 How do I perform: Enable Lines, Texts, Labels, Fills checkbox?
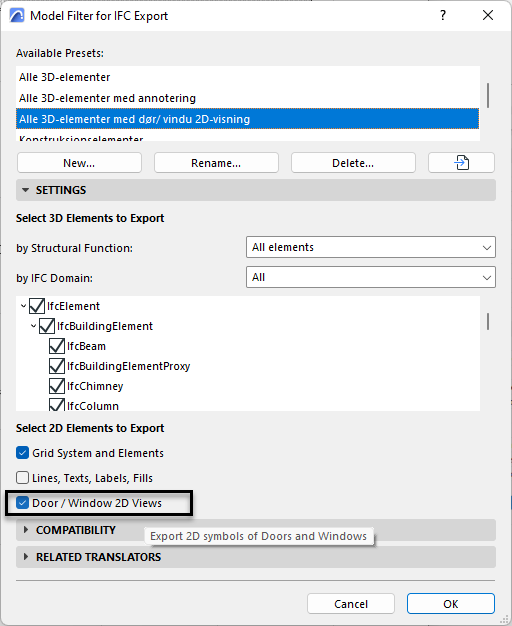22,477
